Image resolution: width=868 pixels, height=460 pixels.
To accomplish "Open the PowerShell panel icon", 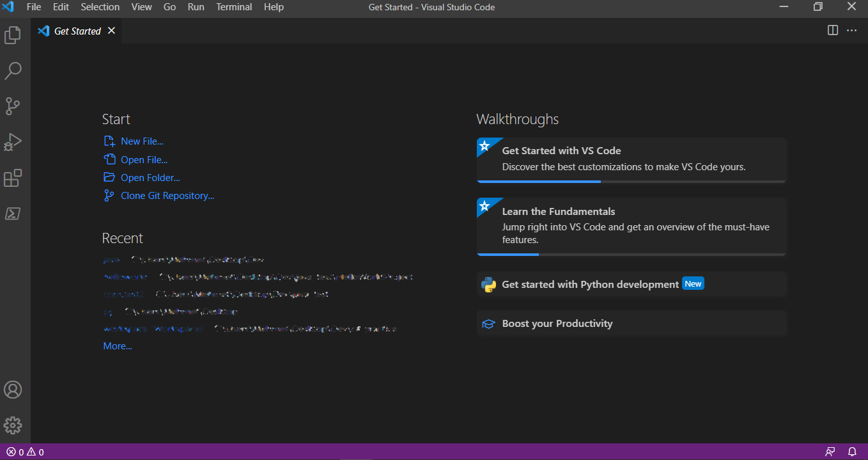I will click(x=13, y=214).
